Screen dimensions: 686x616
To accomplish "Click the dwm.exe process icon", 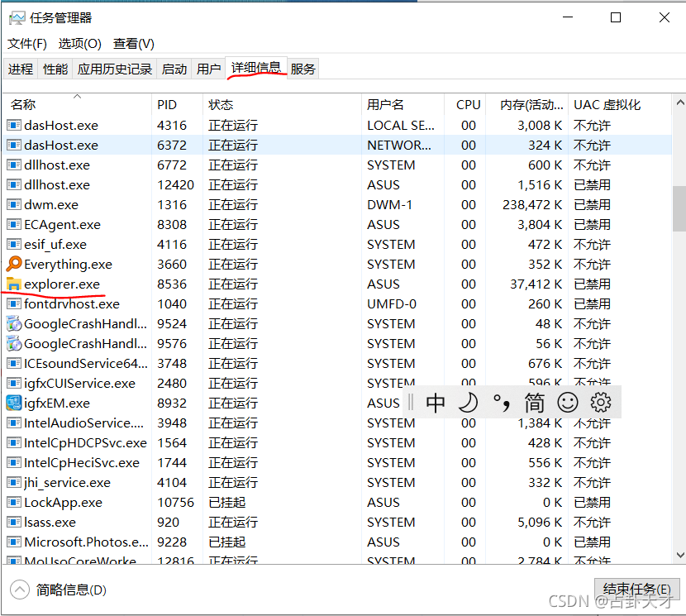I will coord(14,204).
